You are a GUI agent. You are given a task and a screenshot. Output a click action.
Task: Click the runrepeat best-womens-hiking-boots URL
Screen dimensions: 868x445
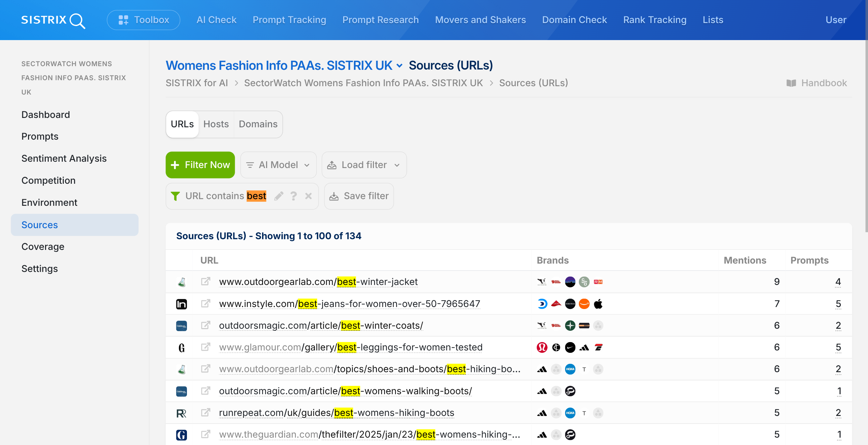(x=336, y=413)
